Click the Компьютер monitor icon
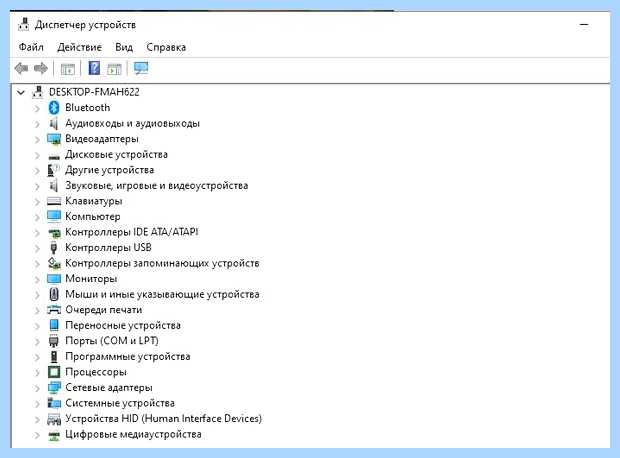 coord(54,216)
